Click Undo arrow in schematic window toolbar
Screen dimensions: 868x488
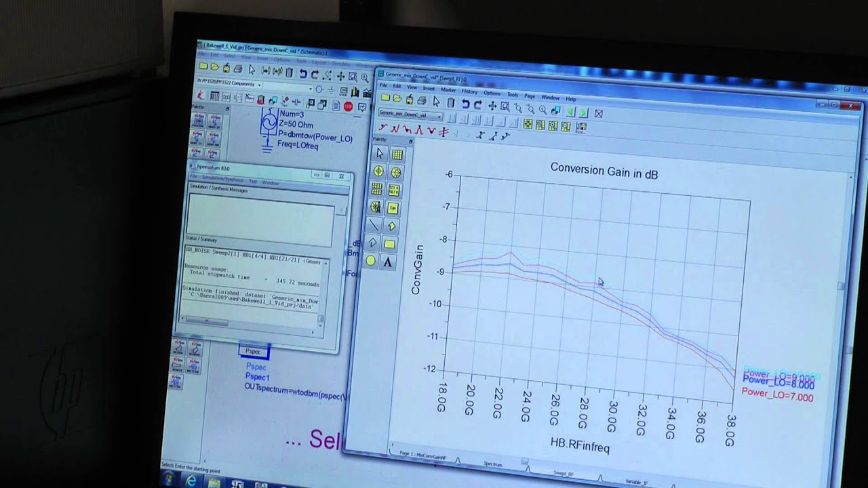click(x=303, y=73)
